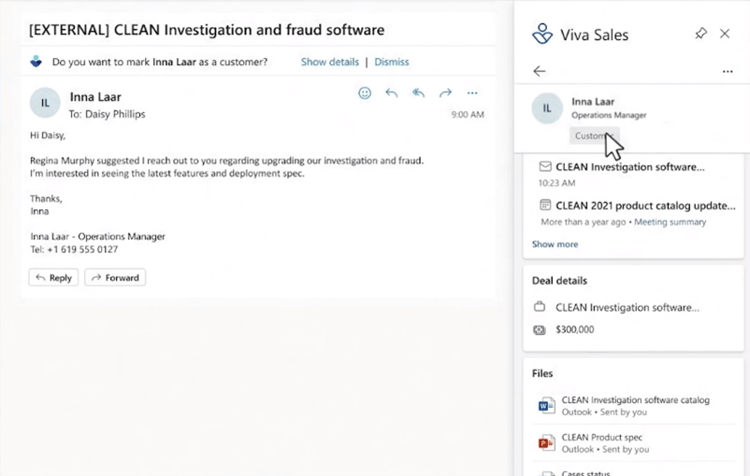This screenshot has width=750, height=476.
Task: Expand activities with Show more
Action: pyautogui.click(x=555, y=244)
